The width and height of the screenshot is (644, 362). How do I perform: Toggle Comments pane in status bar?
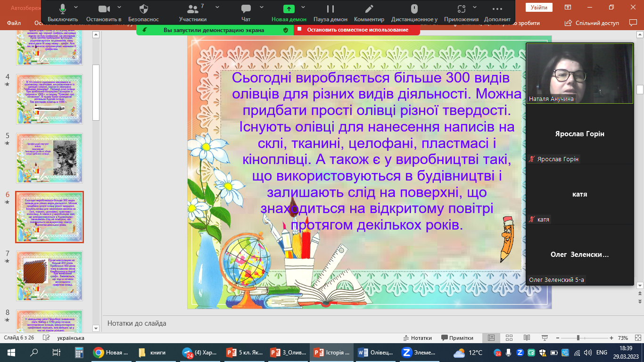tap(457, 338)
